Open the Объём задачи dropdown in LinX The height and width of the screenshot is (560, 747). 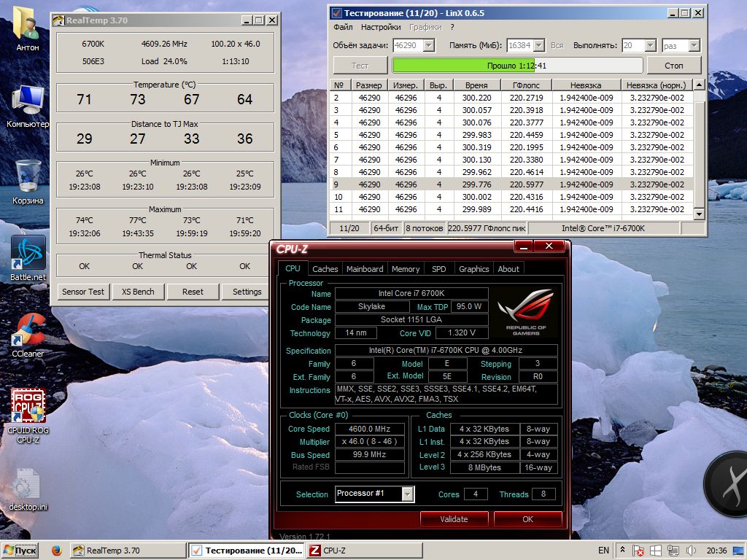tap(429, 45)
